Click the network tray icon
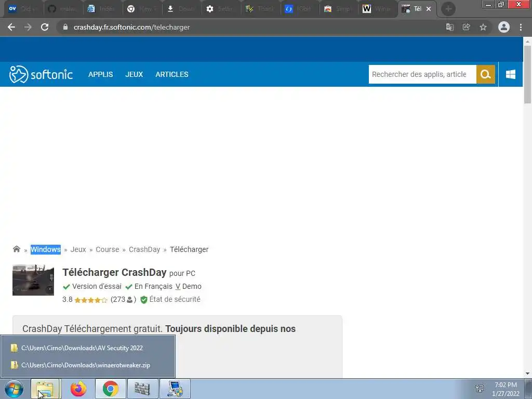The width and height of the screenshot is (532, 399). (480, 389)
